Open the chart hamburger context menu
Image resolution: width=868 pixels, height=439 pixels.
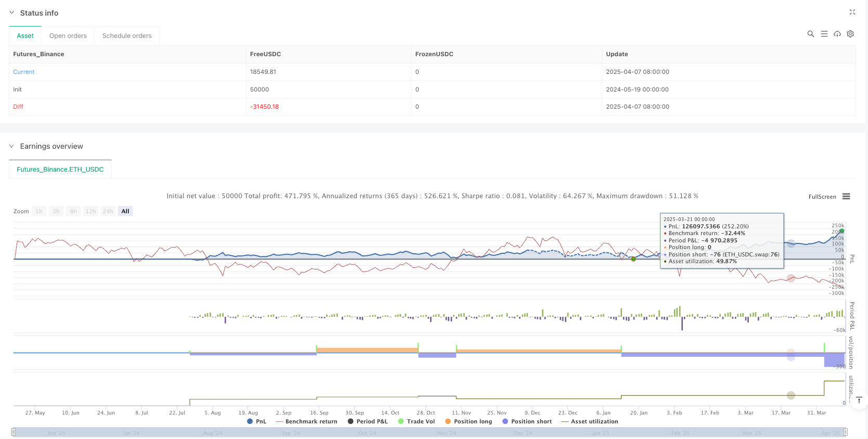846,197
